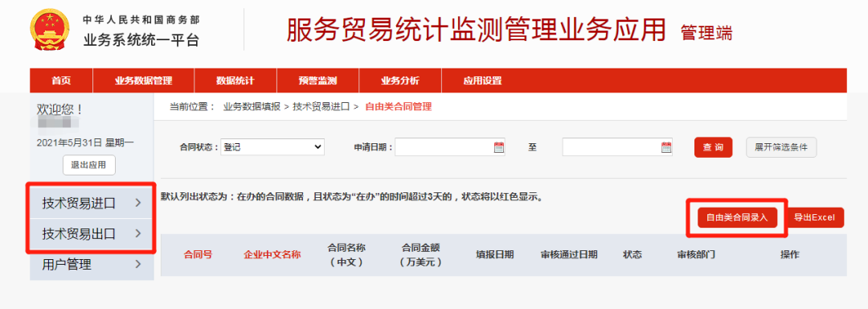This screenshot has width=868, height=309.
Task: Click the 服务贸易统计监测管理业务应用 heading
Action: [476, 30]
